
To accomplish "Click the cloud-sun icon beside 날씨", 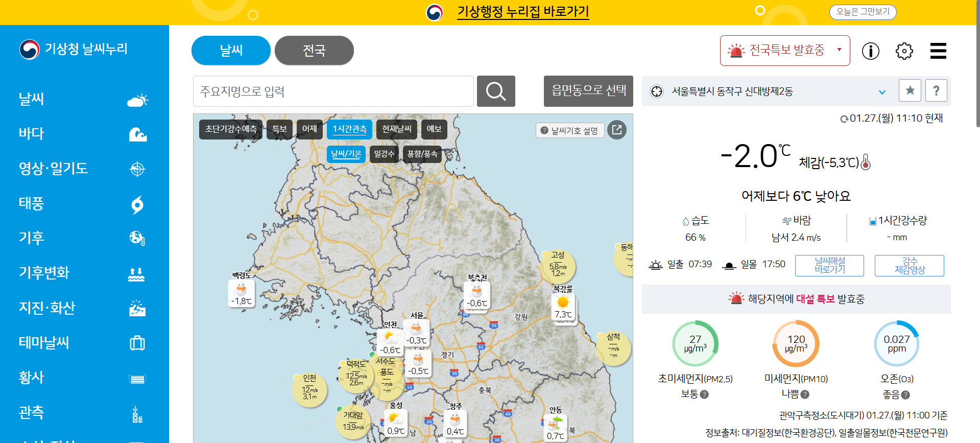I will 137,100.
